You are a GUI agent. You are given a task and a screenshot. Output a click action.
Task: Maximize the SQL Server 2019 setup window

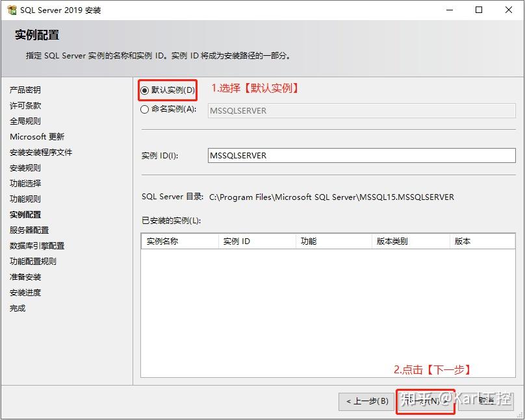pos(479,10)
